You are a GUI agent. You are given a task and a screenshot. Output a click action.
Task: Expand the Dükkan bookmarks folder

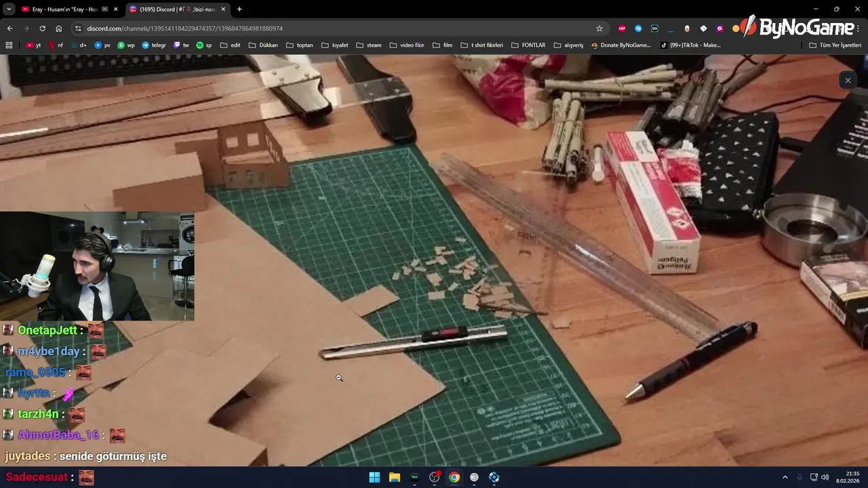[263, 45]
